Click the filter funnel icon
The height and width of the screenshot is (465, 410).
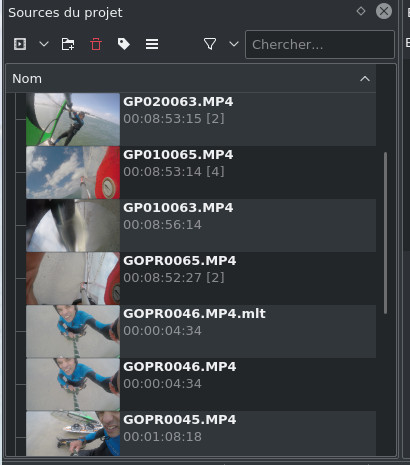pyautogui.click(x=210, y=44)
